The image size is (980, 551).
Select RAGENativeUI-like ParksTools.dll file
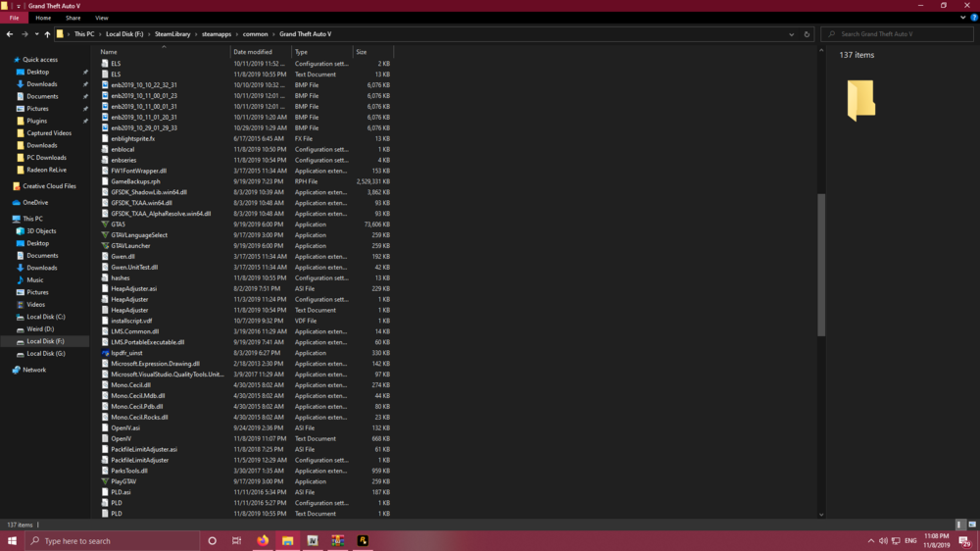pos(128,471)
